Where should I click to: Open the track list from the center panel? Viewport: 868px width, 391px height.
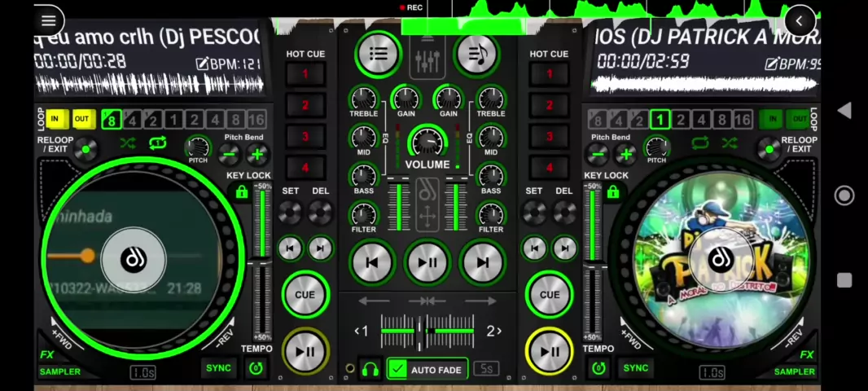tap(378, 54)
